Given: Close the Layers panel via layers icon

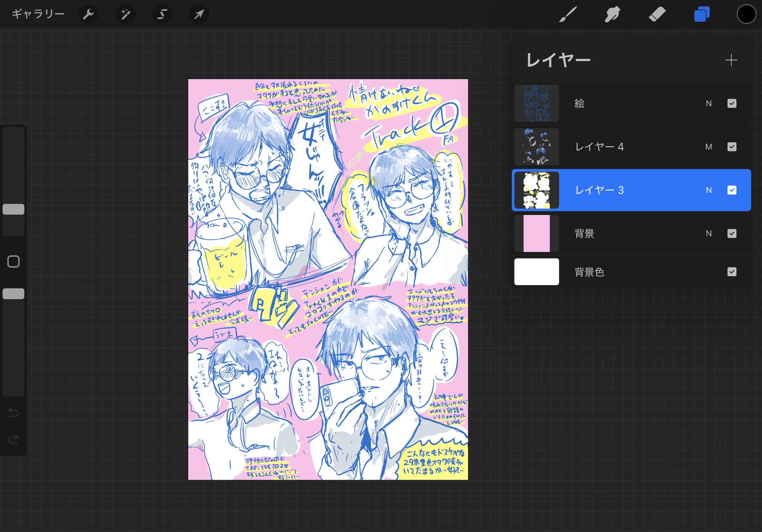Looking at the screenshot, I should click(702, 14).
